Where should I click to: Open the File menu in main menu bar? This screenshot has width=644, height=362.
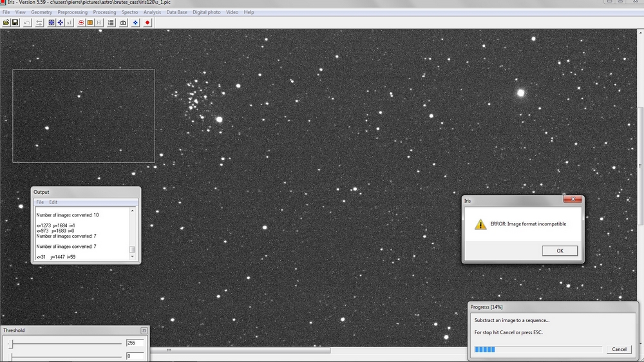click(x=6, y=12)
